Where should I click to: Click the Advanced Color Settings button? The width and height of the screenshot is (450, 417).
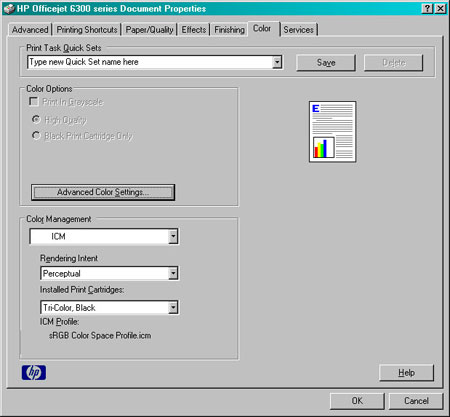103,192
